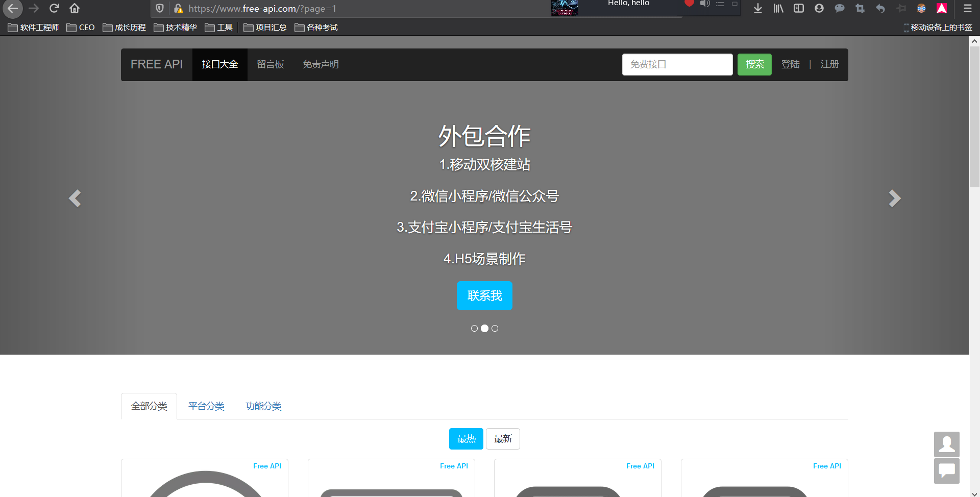Switch to the 功能分类 tab
The width and height of the screenshot is (980, 497).
[263, 406]
